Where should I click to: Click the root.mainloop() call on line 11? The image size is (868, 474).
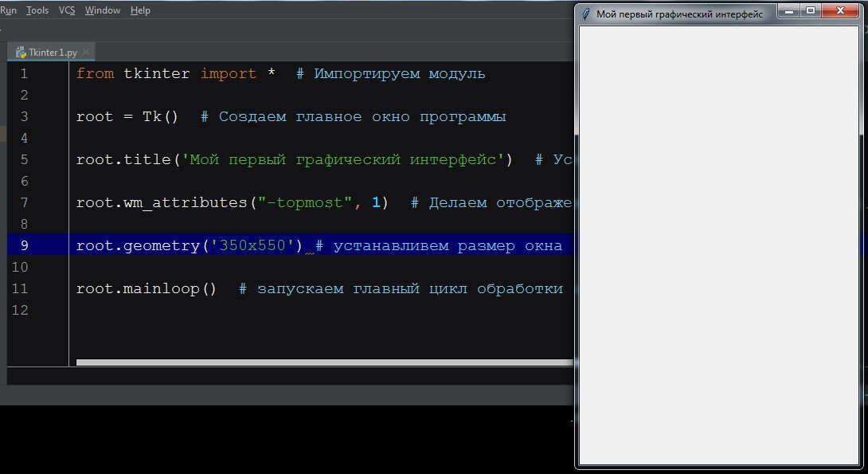[147, 288]
